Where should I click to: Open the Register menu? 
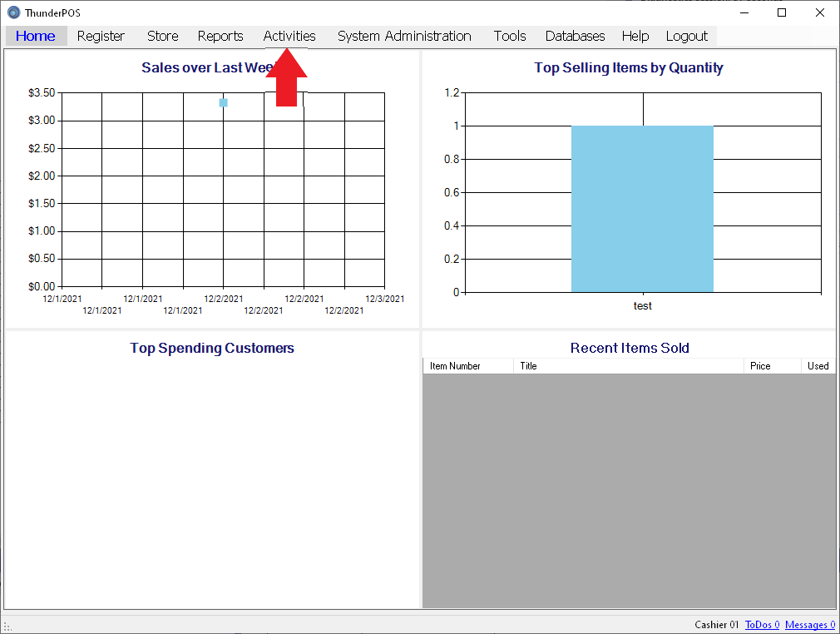101,36
